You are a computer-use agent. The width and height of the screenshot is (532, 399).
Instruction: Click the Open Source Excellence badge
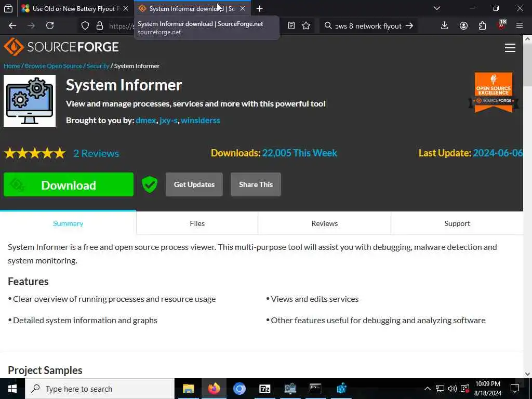pos(494,92)
